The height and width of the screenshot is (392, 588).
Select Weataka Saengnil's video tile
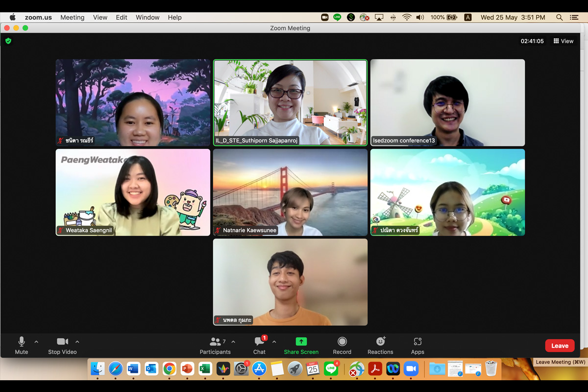(133, 192)
